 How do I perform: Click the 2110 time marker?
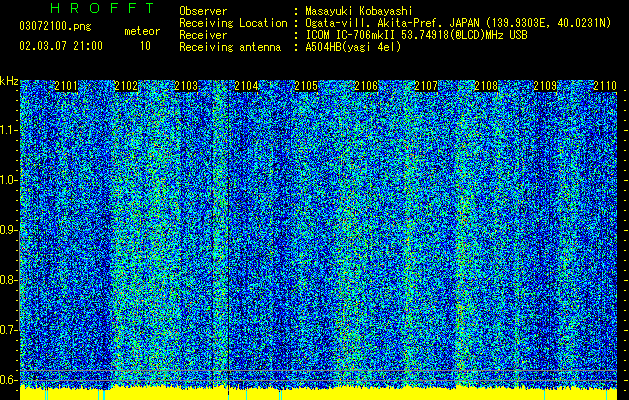point(605,86)
